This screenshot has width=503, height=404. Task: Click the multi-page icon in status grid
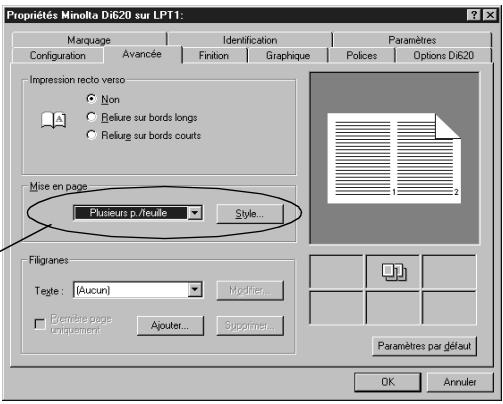(x=394, y=272)
